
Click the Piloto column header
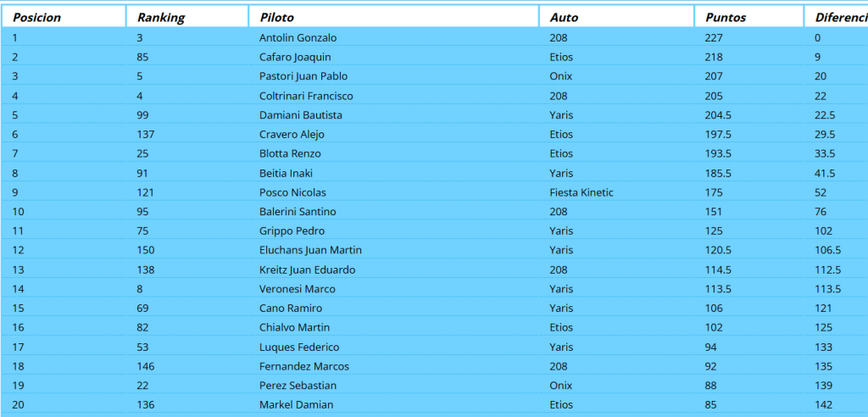tap(277, 17)
